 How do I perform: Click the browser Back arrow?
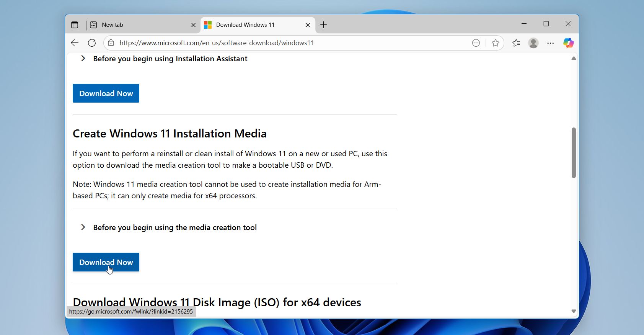[x=75, y=43]
